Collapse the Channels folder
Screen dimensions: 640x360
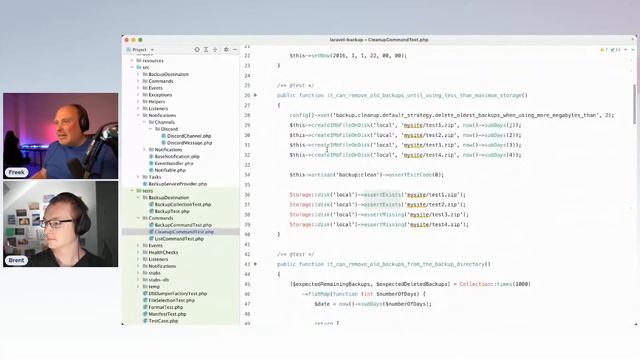click(144, 122)
